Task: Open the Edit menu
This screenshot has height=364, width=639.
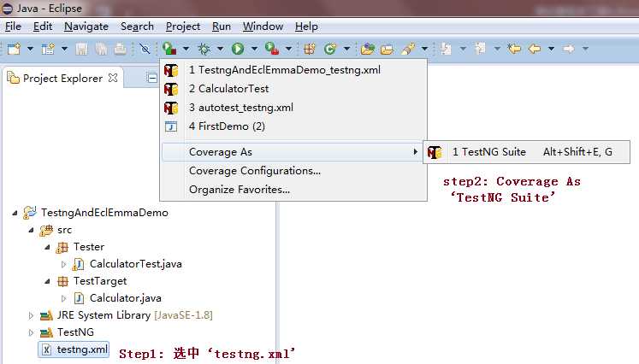Action: coord(43,26)
